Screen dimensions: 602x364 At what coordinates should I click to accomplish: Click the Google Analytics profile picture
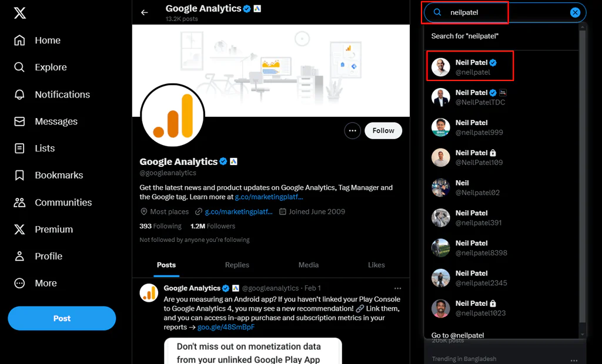tap(172, 116)
